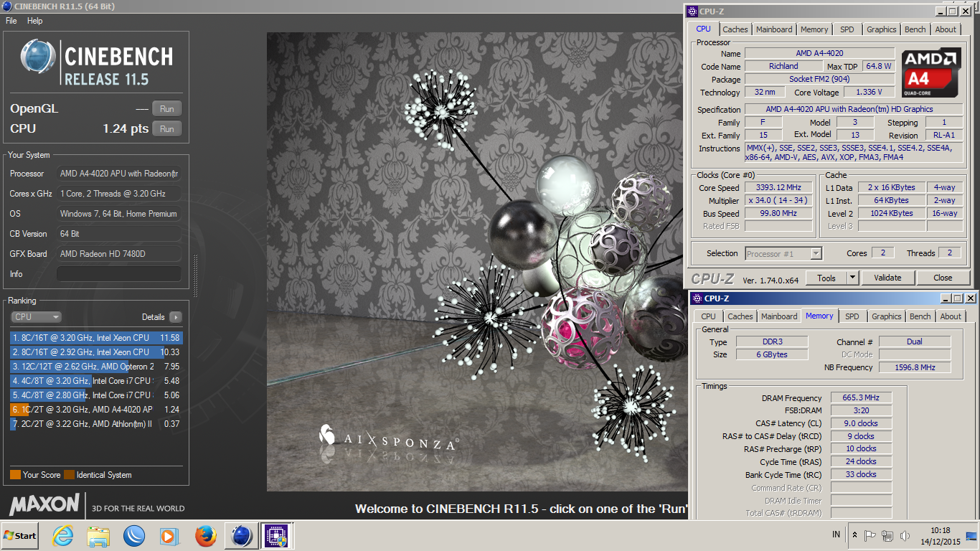Viewport: 980px width, 551px height.
Task: Select ranking row 6 AMD A4-4020 1.24
Action: point(96,410)
